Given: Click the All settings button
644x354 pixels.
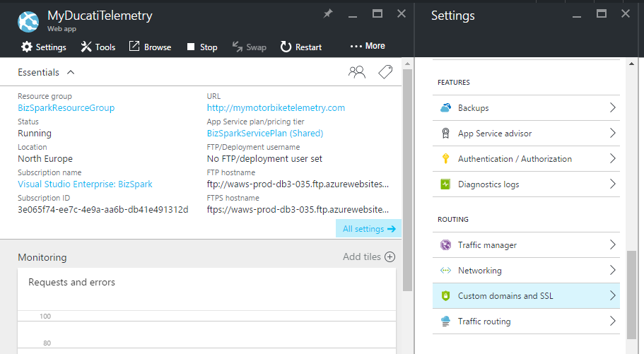Looking at the screenshot, I should pyautogui.click(x=368, y=229).
